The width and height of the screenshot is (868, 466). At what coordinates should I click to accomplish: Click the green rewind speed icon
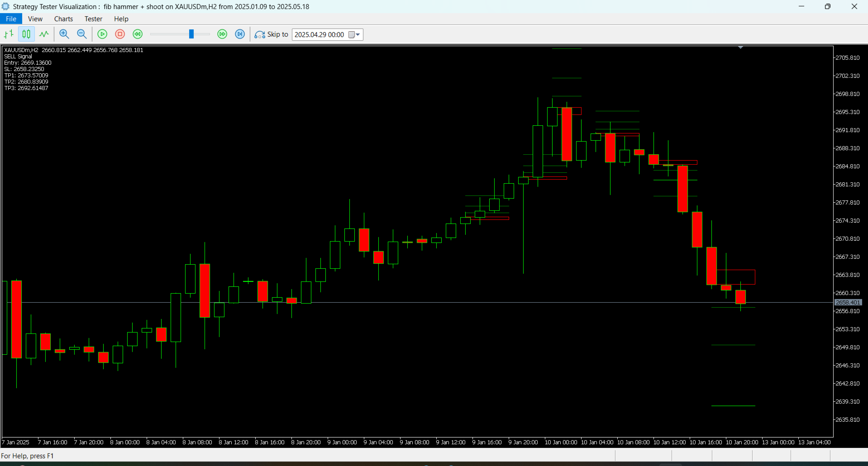(x=138, y=34)
